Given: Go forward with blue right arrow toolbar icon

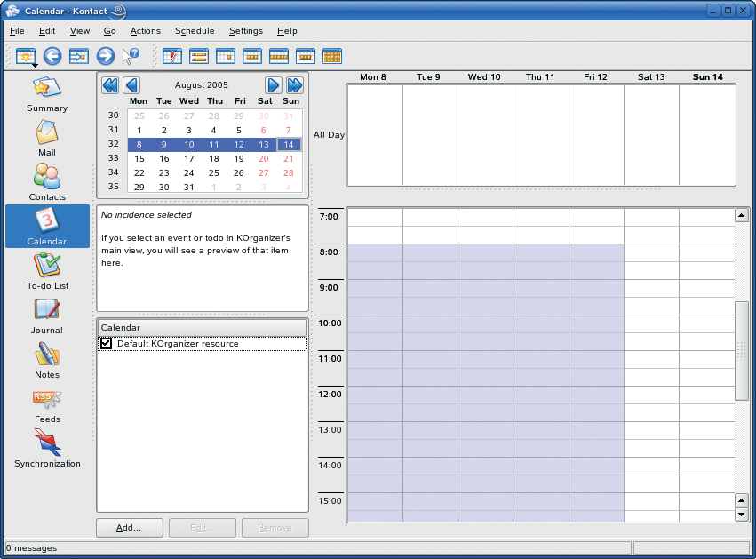Looking at the screenshot, I should click(x=106, y=56).
